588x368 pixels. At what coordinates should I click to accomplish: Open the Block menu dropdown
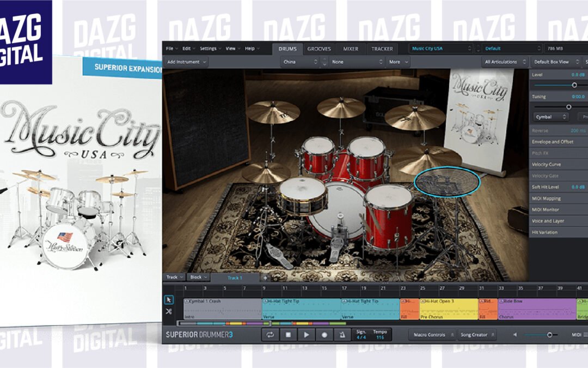(198, 277)
